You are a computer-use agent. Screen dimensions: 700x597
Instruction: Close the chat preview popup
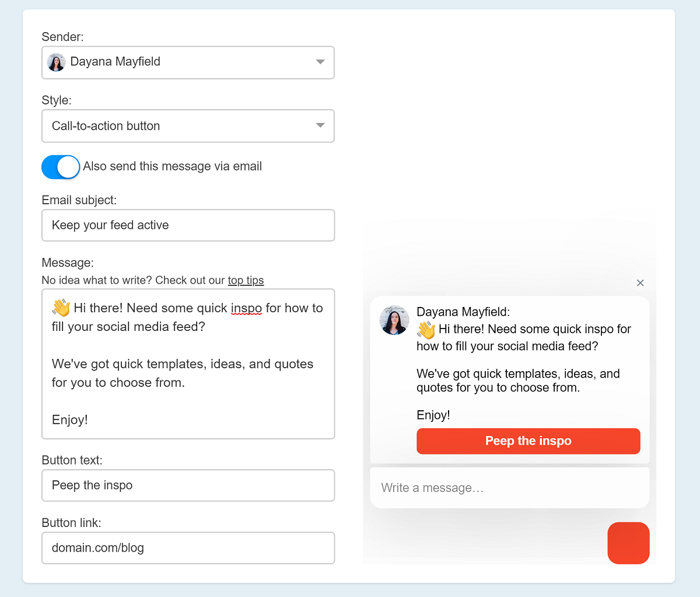(640, 283)
